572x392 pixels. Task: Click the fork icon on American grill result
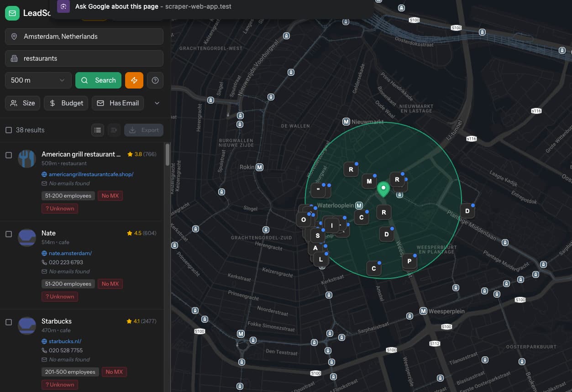coord(26,158)
